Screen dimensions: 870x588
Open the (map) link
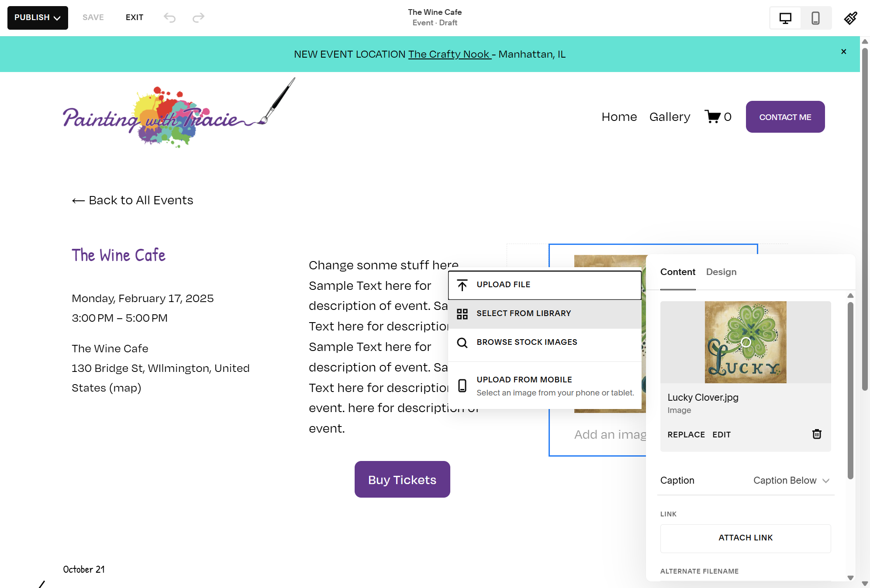[125, 388]
